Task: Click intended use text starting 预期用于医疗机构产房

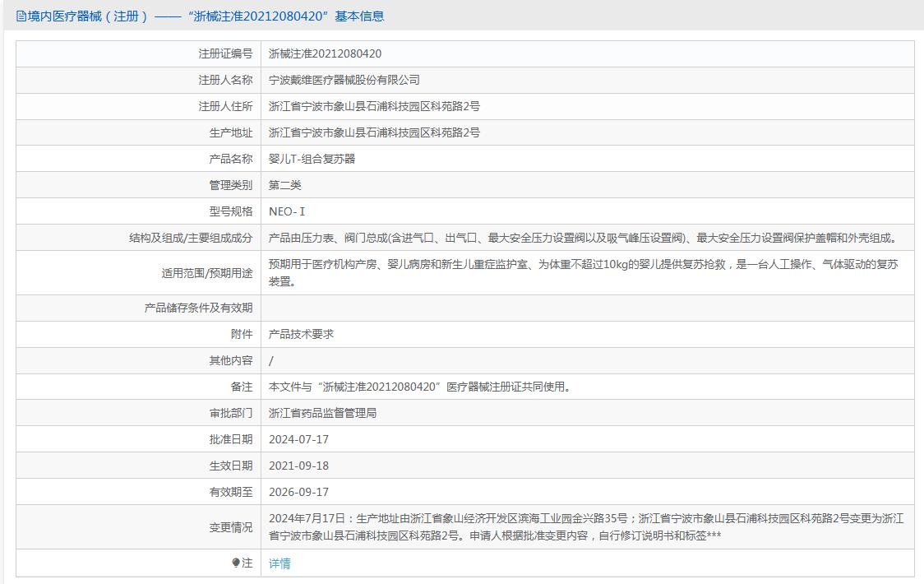Action: click(x=584, y=272)
